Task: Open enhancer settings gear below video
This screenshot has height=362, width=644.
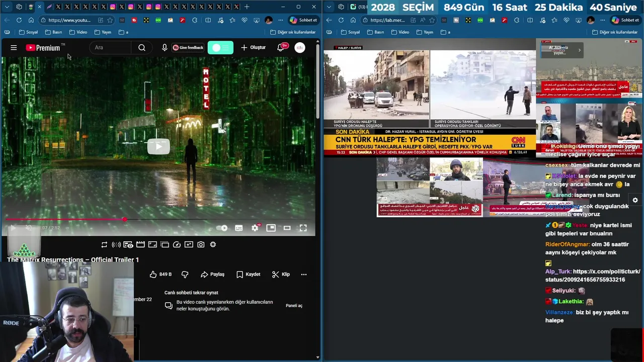Action: pos(213,244)
